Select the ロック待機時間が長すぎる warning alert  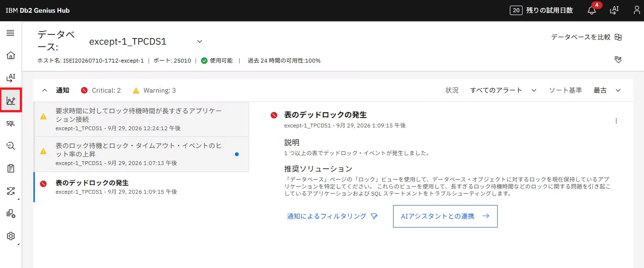pos(141,119)
